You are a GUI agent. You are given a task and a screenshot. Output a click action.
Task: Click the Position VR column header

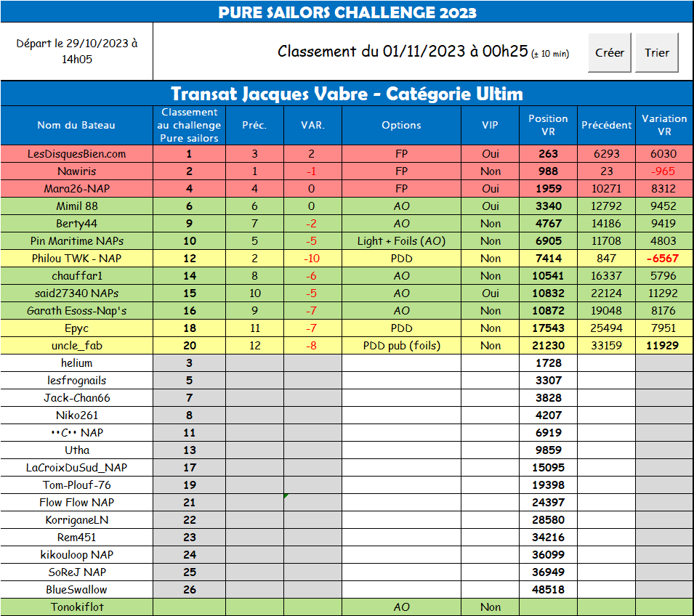point(548,125)
